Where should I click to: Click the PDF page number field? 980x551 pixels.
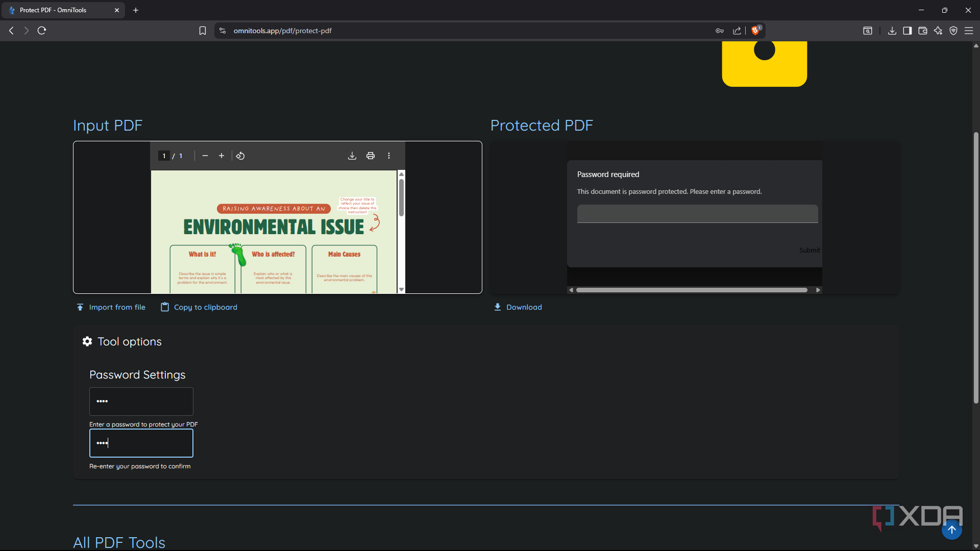(164, 156)
